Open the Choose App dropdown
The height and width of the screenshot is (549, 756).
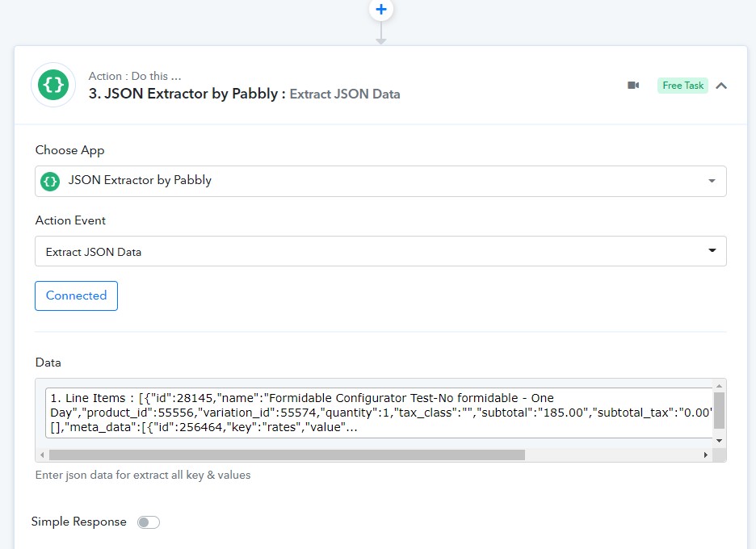pyautogui.click(x=380, y=181)
